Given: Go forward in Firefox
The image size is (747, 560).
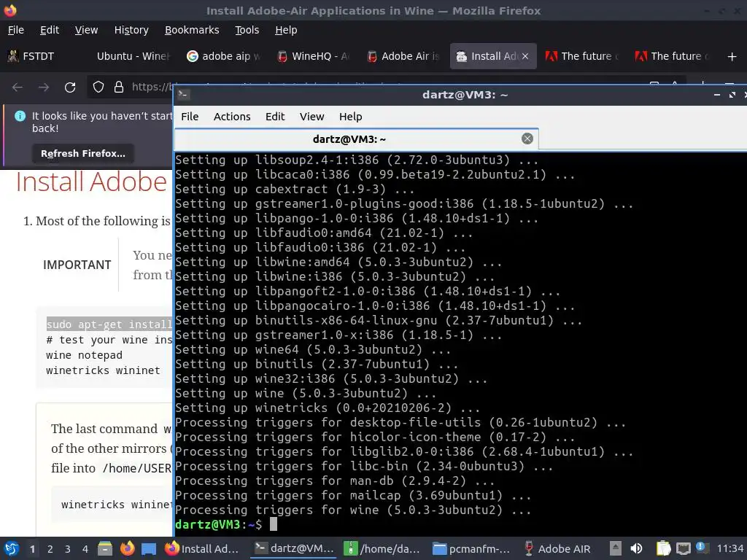Looking at the screenshot, I should point(44,87).
